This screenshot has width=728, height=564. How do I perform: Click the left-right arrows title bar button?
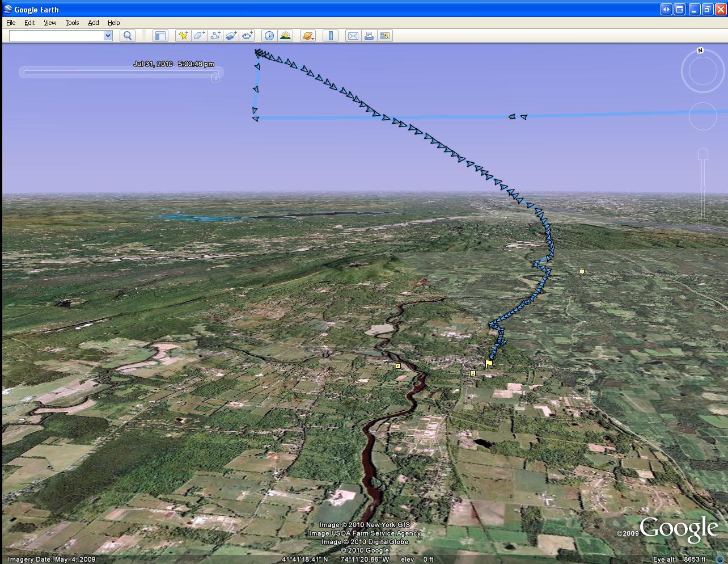point(666,9)
